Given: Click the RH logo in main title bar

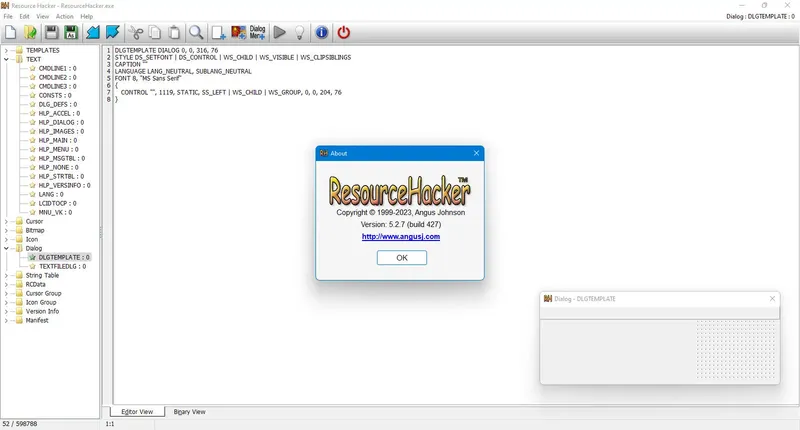Looking at the screenshot, I should coord(5,6).
